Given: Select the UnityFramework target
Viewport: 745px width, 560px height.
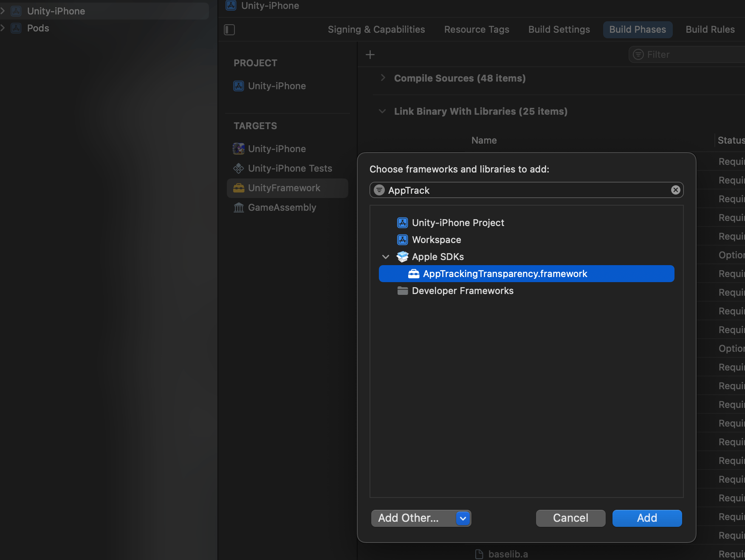Looking at the screenshot, I should [x=288, y=188].
